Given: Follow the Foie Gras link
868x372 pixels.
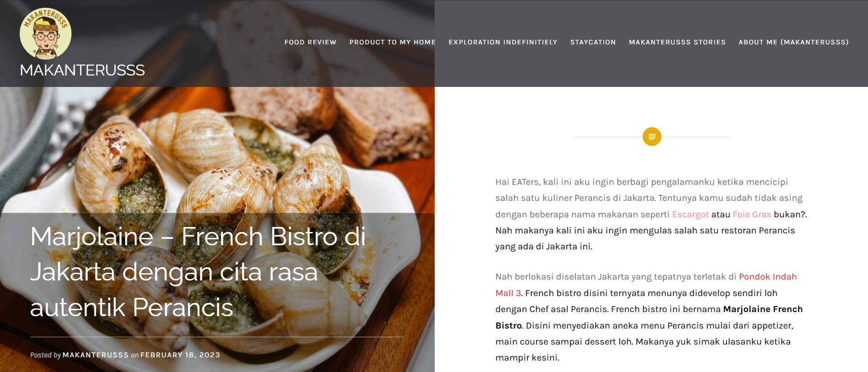Looking at the screenshot, I should (x=752, y=214).
